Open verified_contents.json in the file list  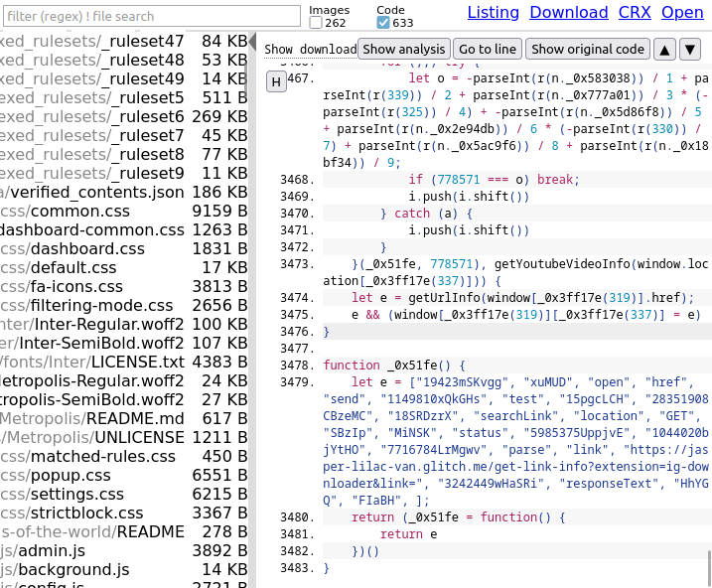tap(123, 193)
